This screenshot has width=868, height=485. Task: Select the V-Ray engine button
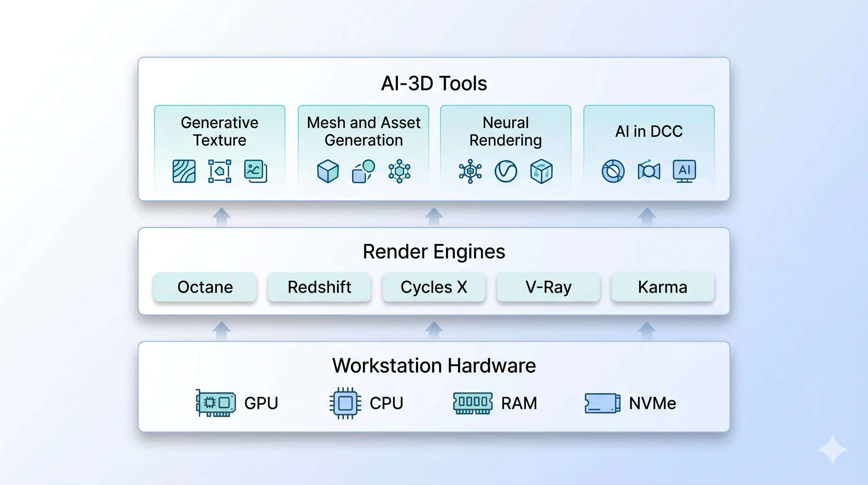549,287
